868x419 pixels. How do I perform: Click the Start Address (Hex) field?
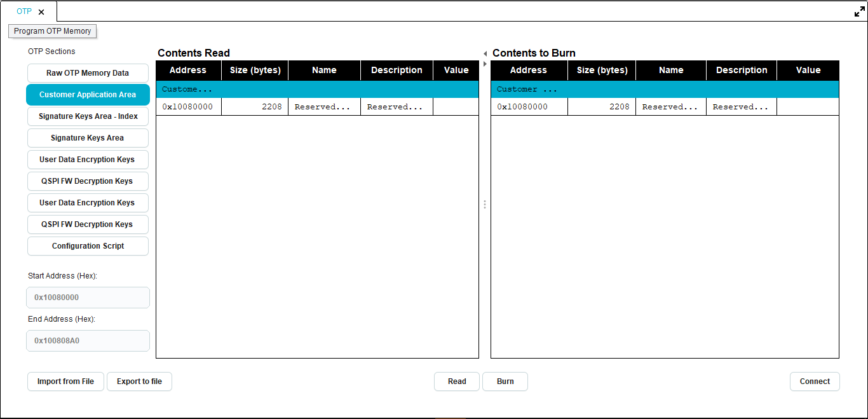pos(88,298)
